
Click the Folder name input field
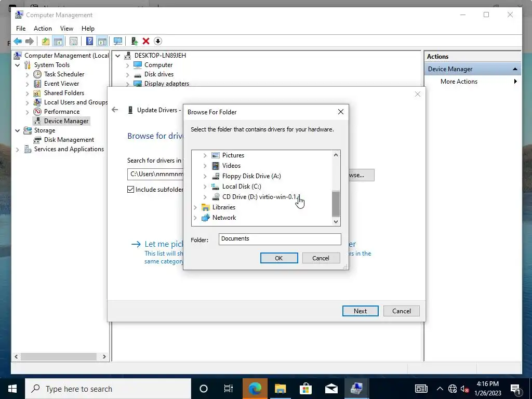pos(280,239)
